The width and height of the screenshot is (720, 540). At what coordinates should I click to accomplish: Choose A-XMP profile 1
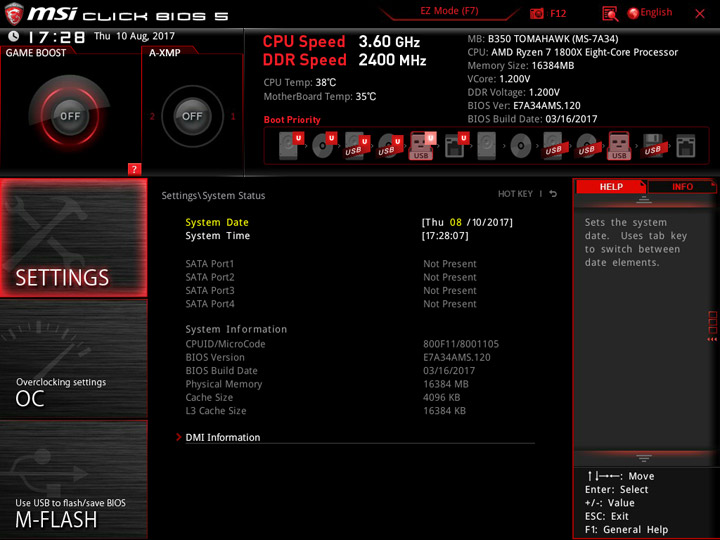pos(233,117)
